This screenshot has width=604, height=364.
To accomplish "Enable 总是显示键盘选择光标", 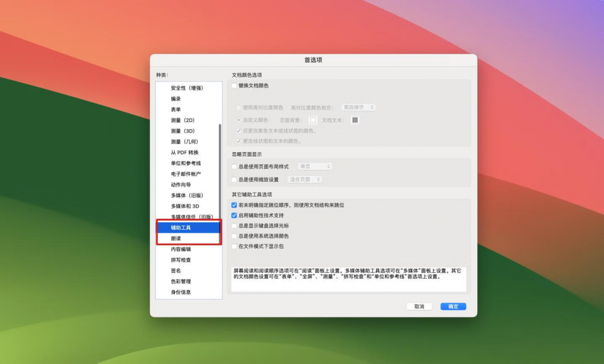I will point(233,225).
